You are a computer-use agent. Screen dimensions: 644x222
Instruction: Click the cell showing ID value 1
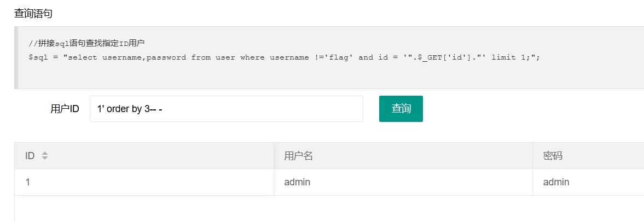click(x=144, y=182)
